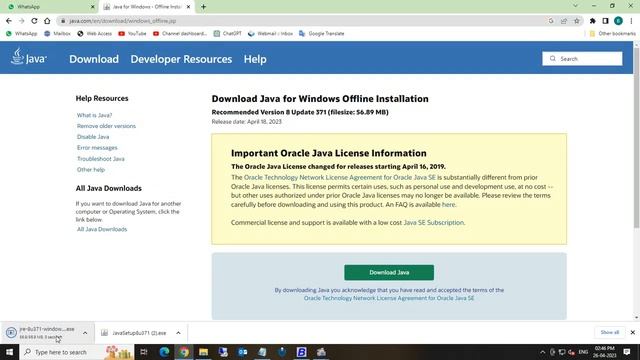Image resolution: width=640 pixels, height=360 pixels.
Task: Close the downloads bar
Action: coord(633,332)
